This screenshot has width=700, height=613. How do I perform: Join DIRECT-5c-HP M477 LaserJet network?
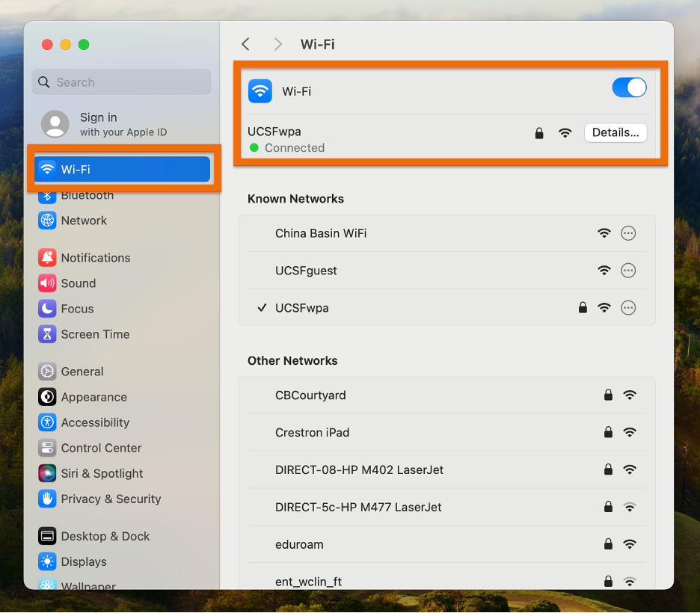pyautogui.click(x=447, y=508)
